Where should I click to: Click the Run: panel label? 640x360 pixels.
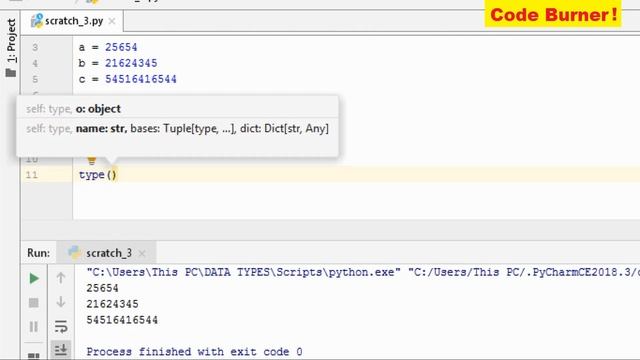pyautogui.click(x=38, y=253)
